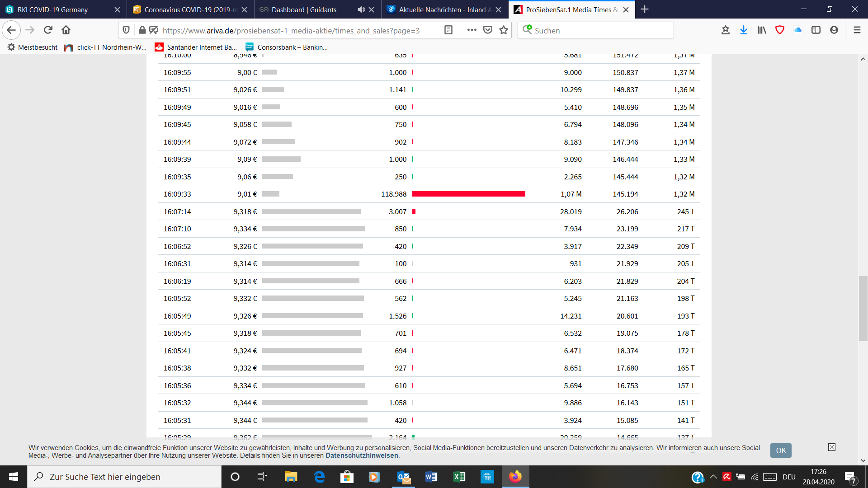The width and height of the screenshot is (868, 488).
Task: Open the downloads arrow icon
Action: [x=743, y=30]
